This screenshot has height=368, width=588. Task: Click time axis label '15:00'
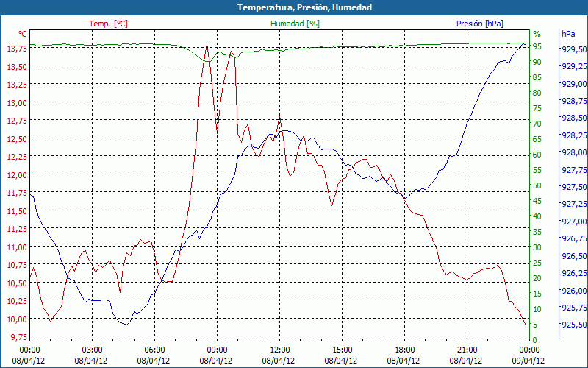tap(342, 350)
